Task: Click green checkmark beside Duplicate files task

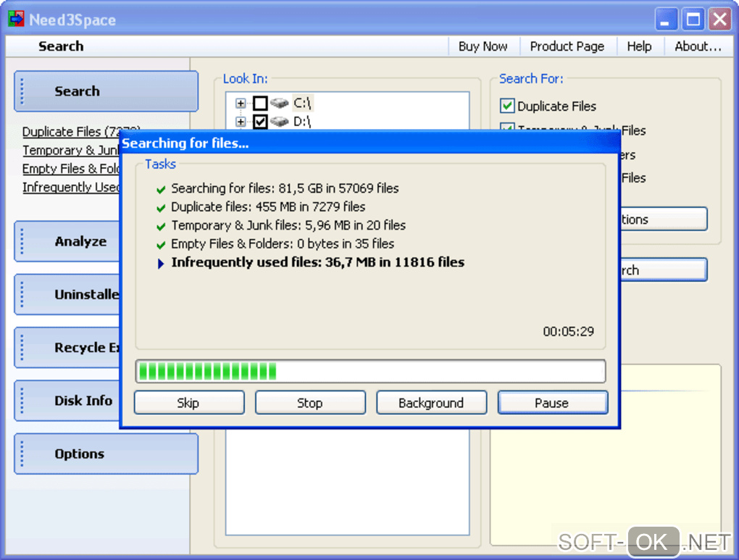Action: pyautogui.click(x=161, y=207)
